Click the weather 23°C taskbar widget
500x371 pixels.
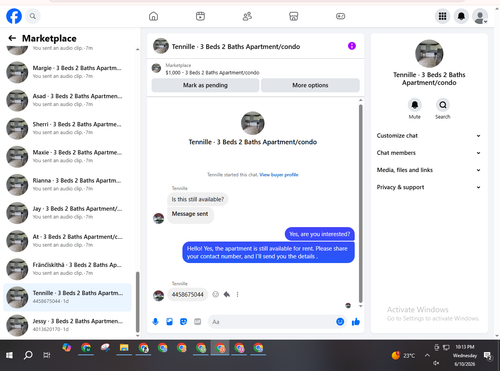[403, 355]
